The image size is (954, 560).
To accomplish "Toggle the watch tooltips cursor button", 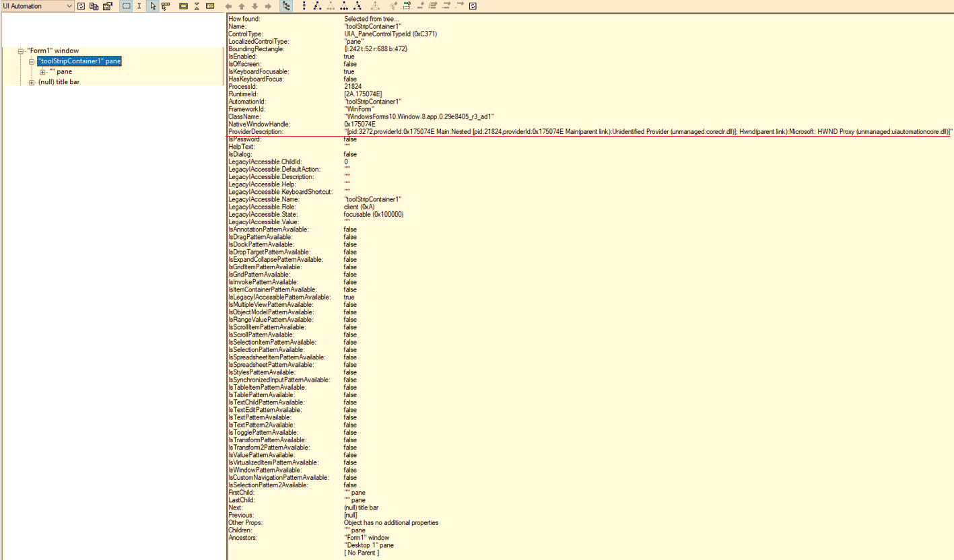I will click(165, 6).
